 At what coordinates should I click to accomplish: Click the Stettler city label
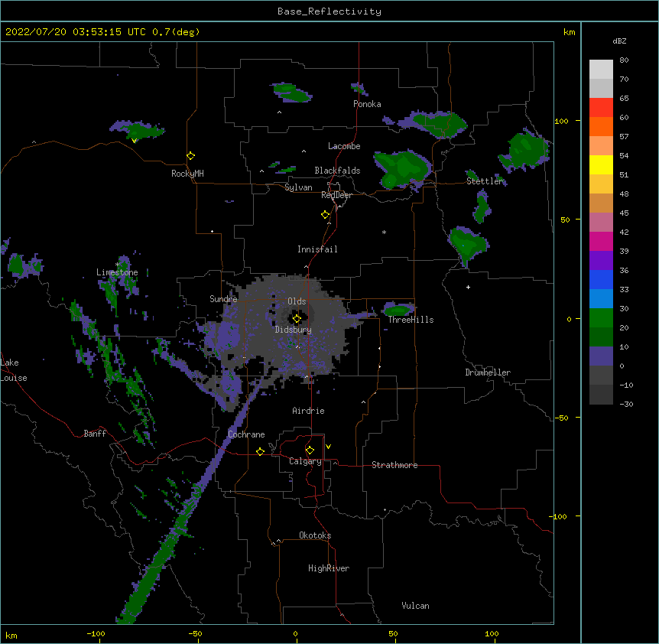(485, 181)
